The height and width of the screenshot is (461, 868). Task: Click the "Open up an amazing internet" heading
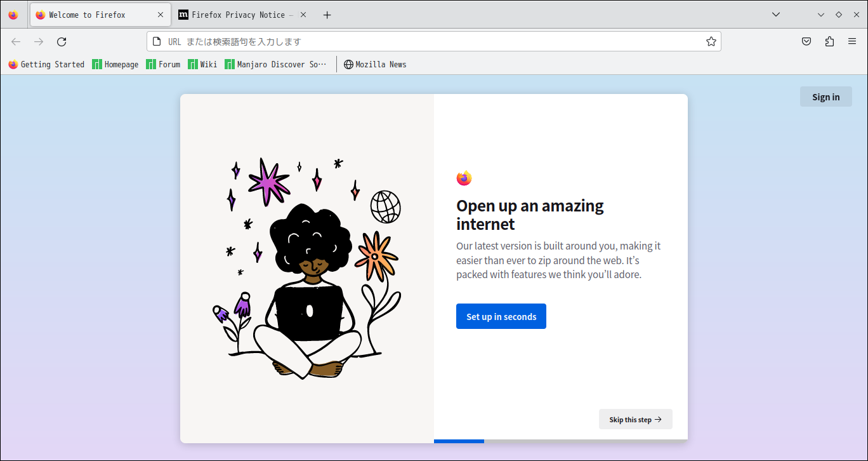[x=530, y=215]
